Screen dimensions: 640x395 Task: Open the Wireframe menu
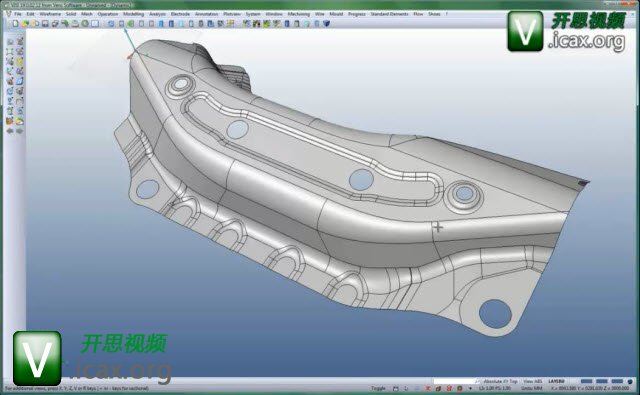pos(50,14)
